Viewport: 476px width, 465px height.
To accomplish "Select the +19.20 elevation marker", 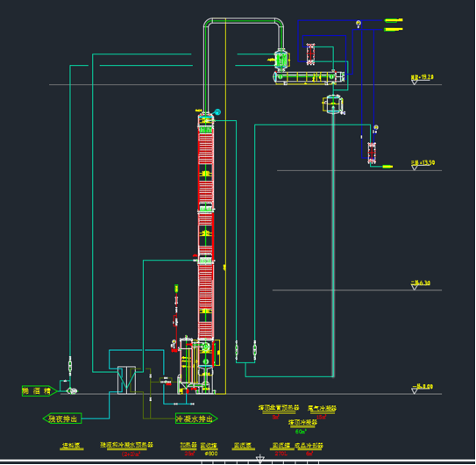I will click(423, 78).
